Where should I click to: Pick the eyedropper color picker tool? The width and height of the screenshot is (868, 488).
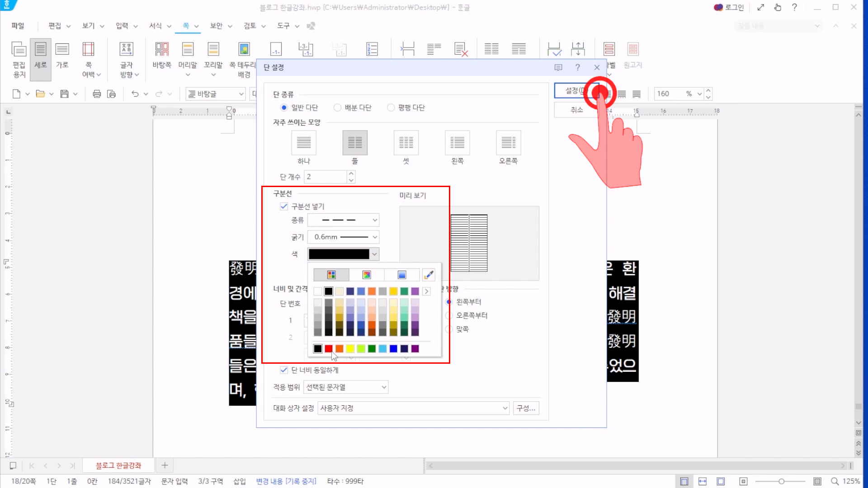point(429,275)
